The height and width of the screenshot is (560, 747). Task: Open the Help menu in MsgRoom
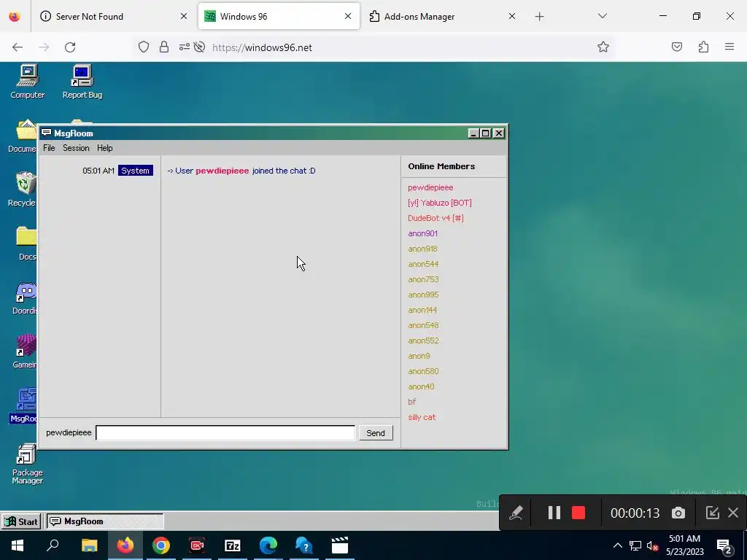pyautogui.click(x=105, y=148)
